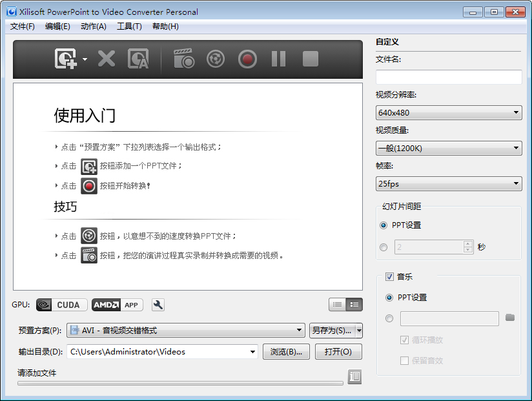532x401 pixels.
Task: Open the 编辑(E) menu
Action: pyautogui.click(x=57, y=26)
